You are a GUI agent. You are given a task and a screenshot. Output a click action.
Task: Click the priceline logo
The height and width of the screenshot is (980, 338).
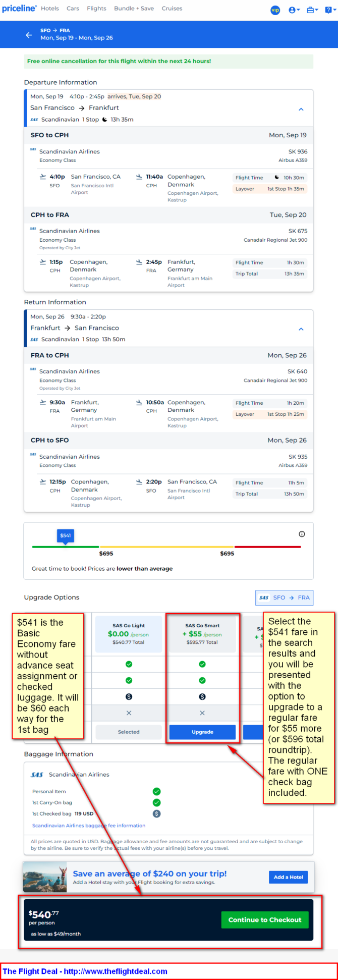19,9
